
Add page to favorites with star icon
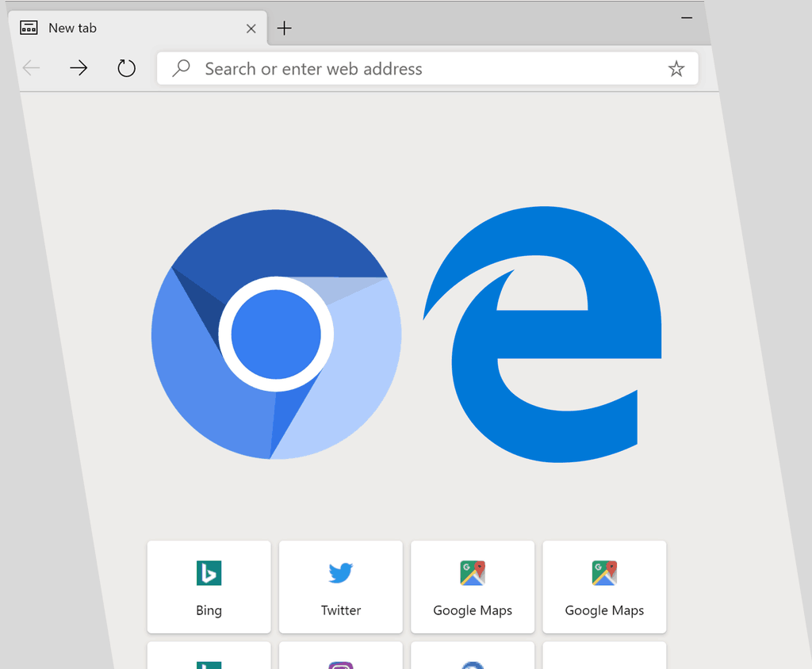(676, 68)
